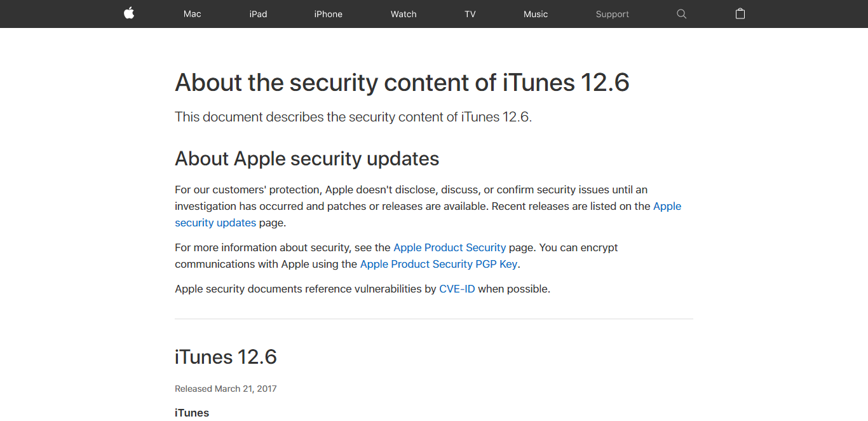Follow the CVE-ID link
The image size is (868, 421).
tap(457, 289)
